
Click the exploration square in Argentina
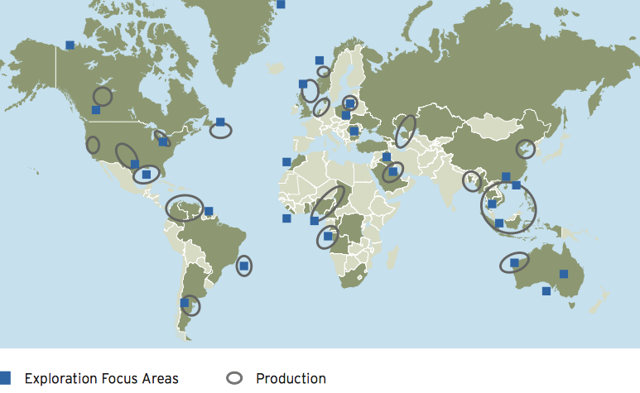click(x=184, y=303)
